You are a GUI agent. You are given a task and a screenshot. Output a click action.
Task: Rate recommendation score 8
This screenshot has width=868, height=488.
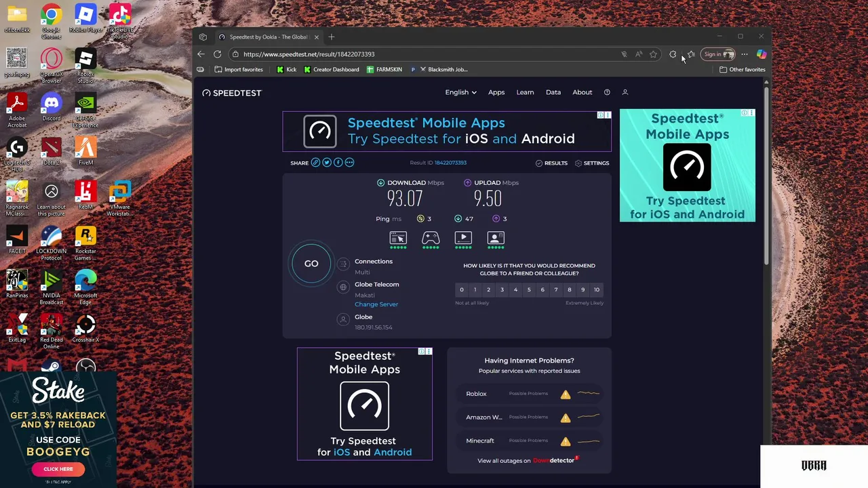click(569, 290)
